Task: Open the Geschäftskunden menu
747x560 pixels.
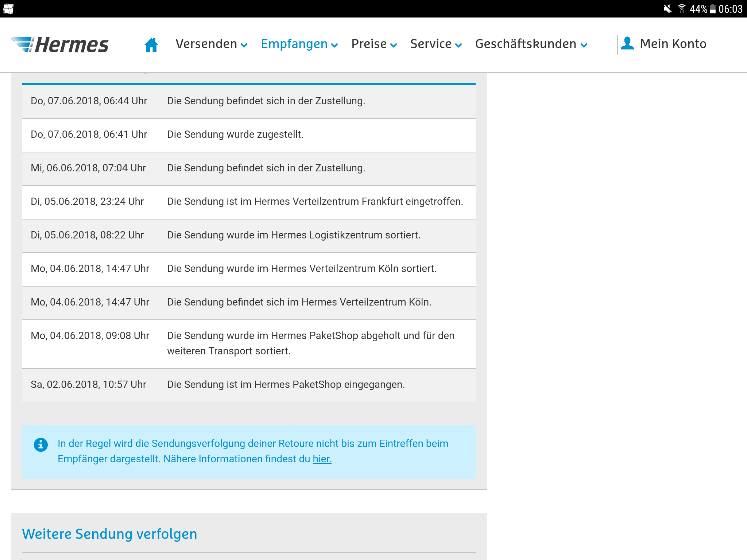Action: [x=526, y=44]
